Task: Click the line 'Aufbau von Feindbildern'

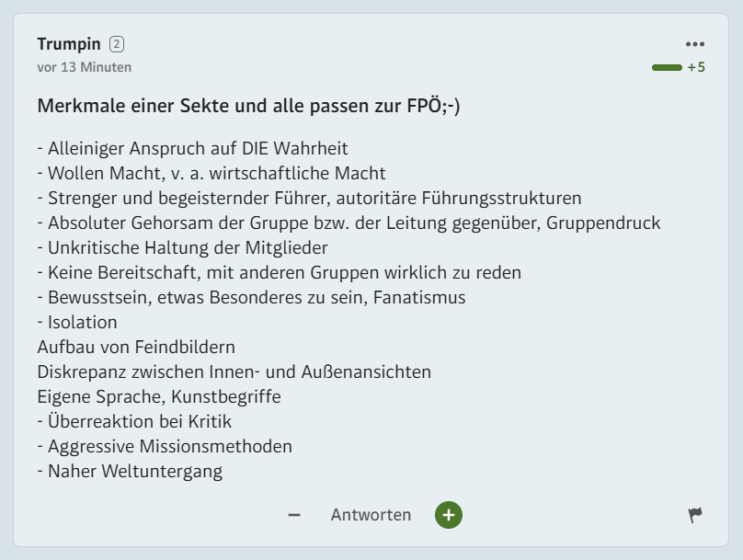Action: point(136,347)
